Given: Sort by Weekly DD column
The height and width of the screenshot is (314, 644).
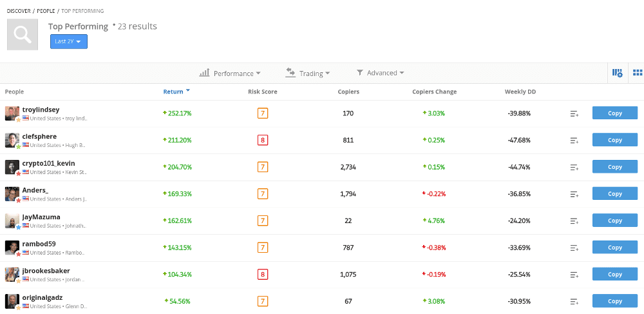Looking at the screenshot, I should pyautogui.click(x=520, y=92).
